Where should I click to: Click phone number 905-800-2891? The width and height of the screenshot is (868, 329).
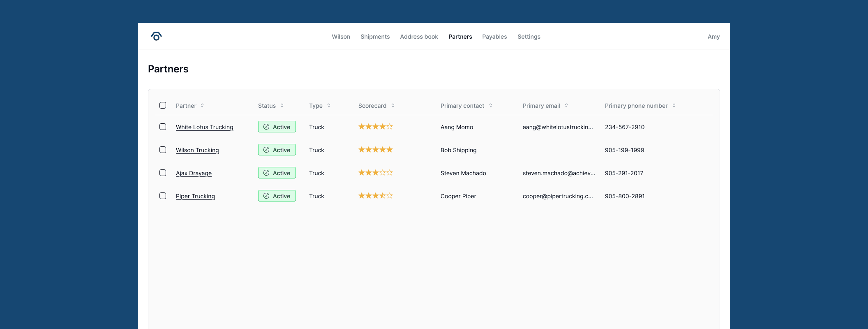[625, 196]
